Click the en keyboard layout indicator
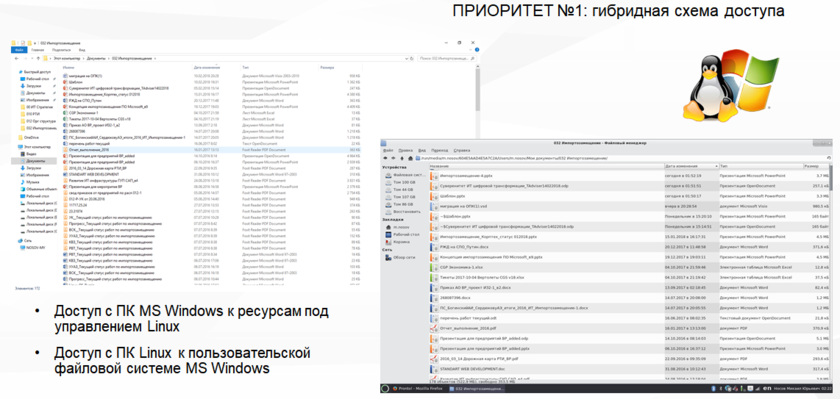Image resolution: width=840 pixels, height=399 pixels. coord(767,388)
